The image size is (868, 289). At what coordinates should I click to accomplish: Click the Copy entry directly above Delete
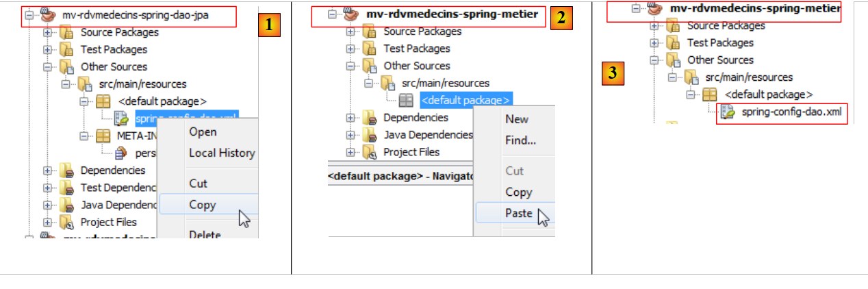(x=202, y=204)
